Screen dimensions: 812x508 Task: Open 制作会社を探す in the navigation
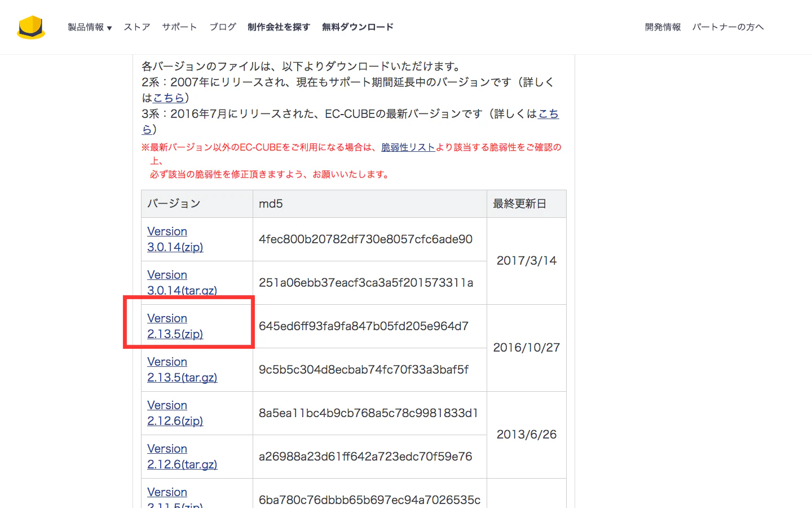[279, 27]
